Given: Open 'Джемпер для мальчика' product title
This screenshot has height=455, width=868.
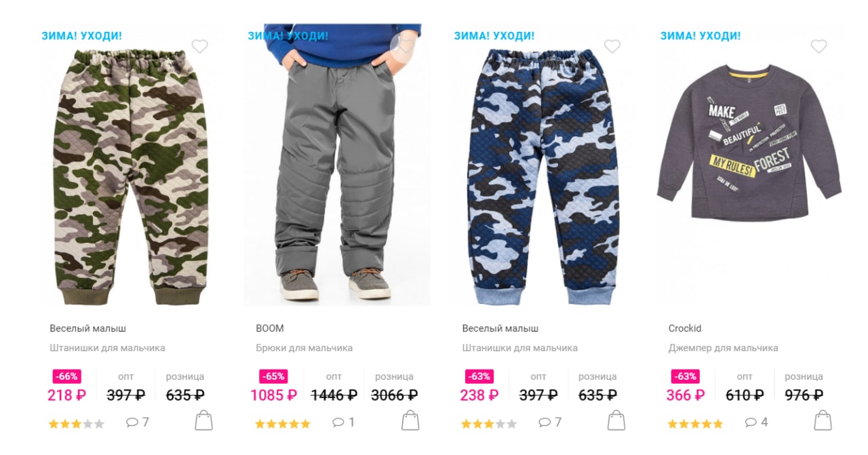Looking at the screenshot, I should [724, 348].
